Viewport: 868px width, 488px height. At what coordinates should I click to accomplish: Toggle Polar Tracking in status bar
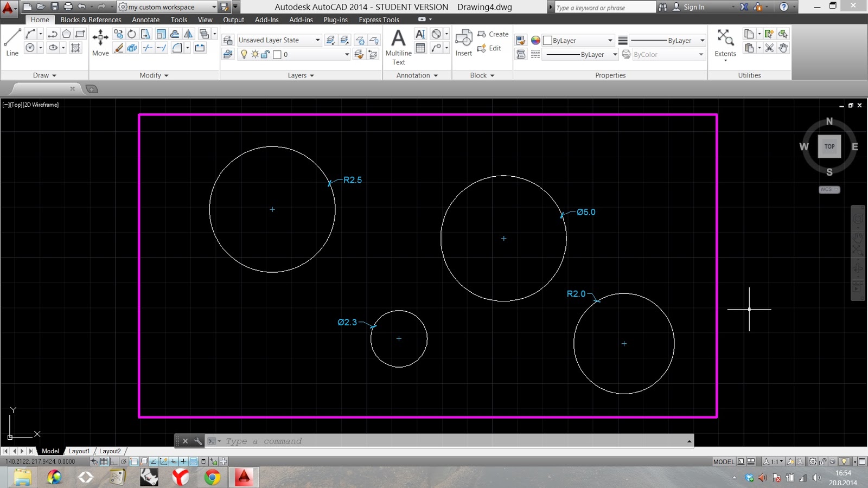point(124,461)
